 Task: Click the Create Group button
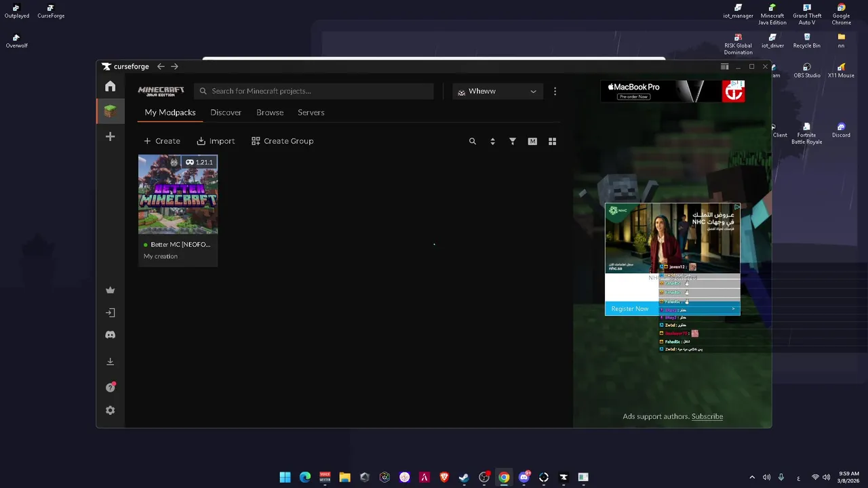(x=282, y=141)
